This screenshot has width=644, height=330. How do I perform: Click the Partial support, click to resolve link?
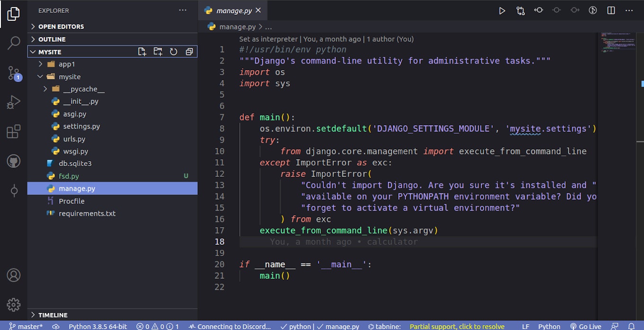click(x=457, y=326)
